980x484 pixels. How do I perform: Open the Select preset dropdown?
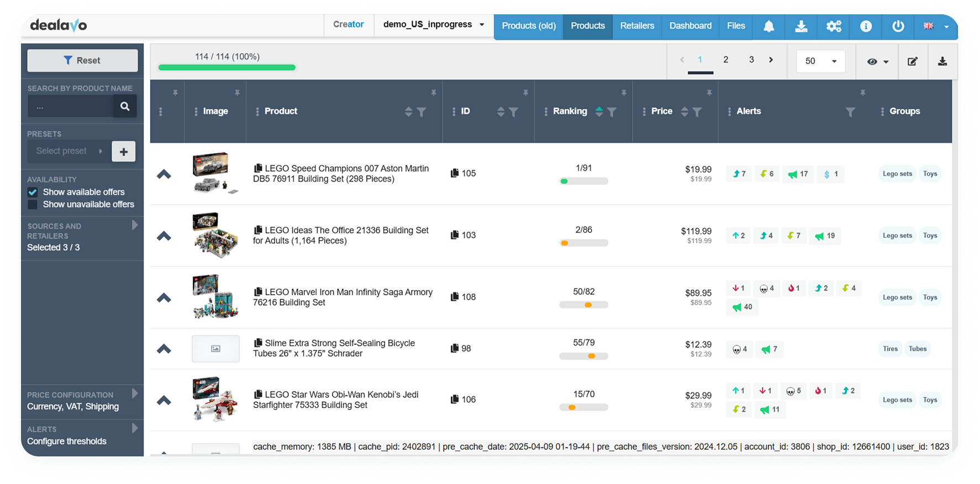[x=69, y=151]
